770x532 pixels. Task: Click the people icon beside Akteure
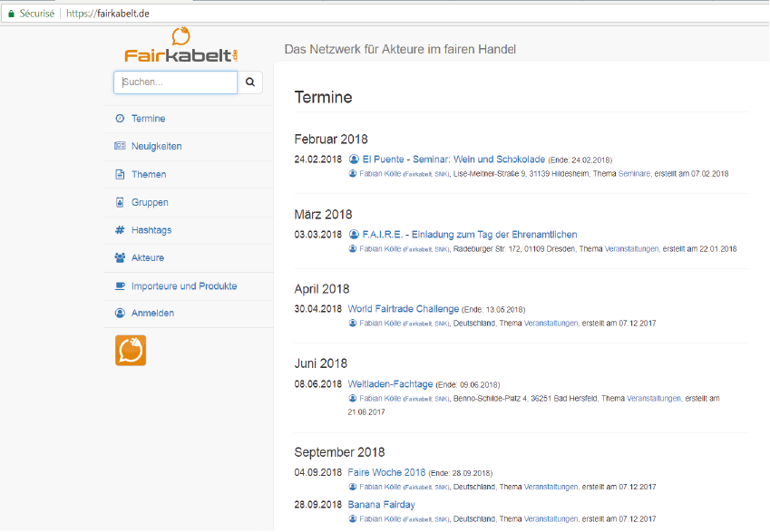120,257
